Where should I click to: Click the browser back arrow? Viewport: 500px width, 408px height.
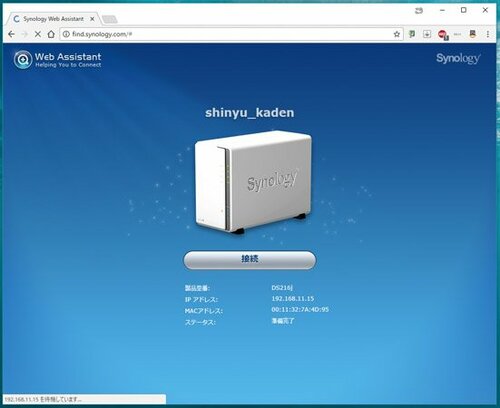pos(11,34)
